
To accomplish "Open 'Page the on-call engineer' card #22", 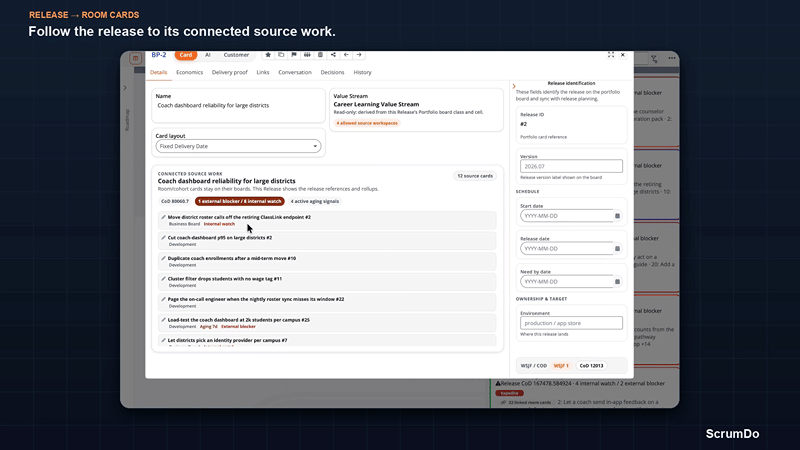I will (x=256, y=299).
